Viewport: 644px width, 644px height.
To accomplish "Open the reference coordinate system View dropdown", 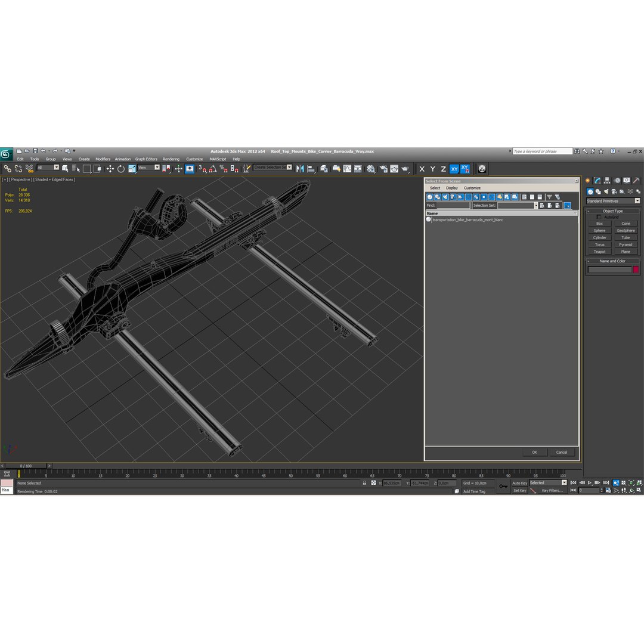I will [x=148, y=168].
